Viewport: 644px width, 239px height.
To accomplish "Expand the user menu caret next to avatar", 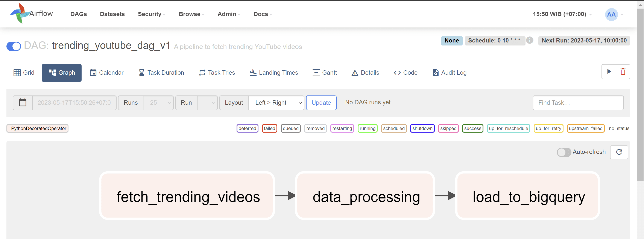I will click(622, 15).
